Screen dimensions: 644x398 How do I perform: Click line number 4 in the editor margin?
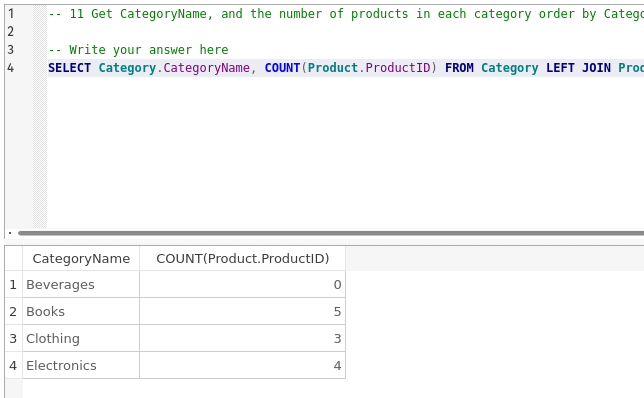click(11, 68)
